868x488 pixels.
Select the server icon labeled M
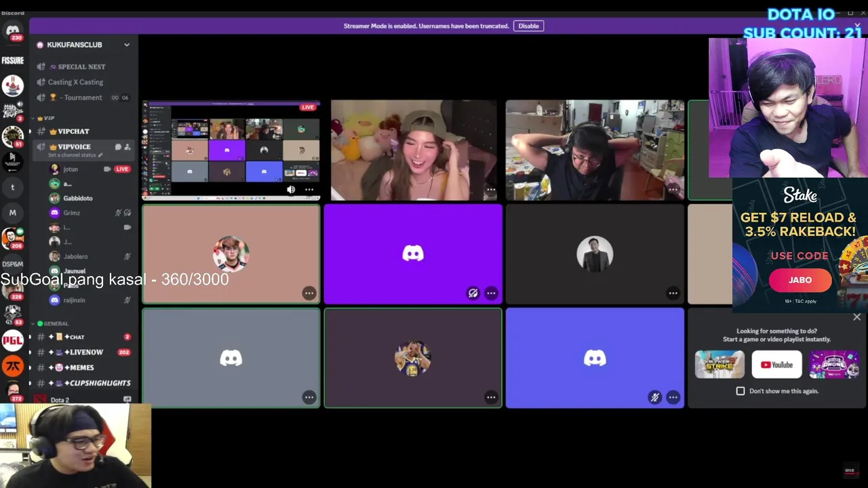click(x=12, y=213)
